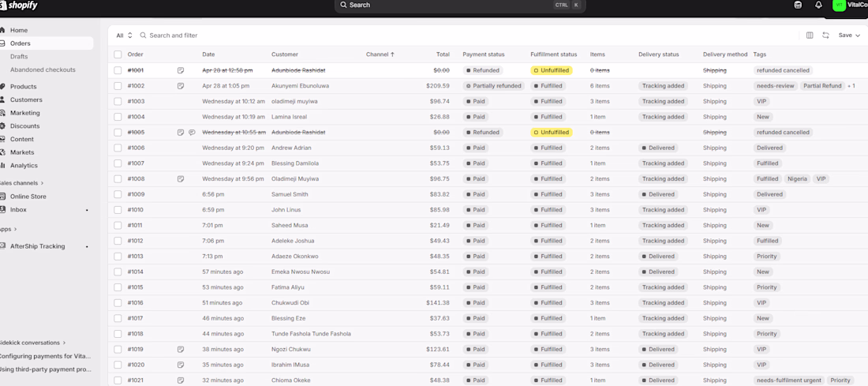
Task: Select checkbox for order #1001
Action: pos(118,70)
